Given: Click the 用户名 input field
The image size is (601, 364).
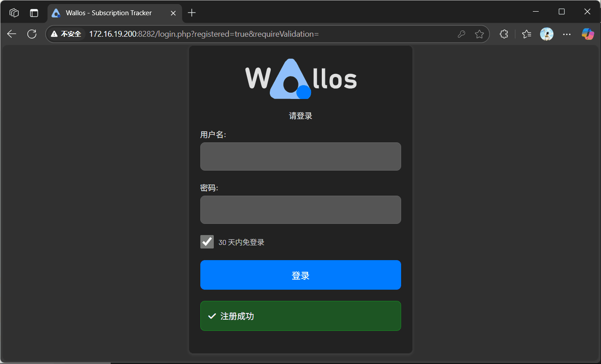Looking at the screenshot, I should pos(300,156).
